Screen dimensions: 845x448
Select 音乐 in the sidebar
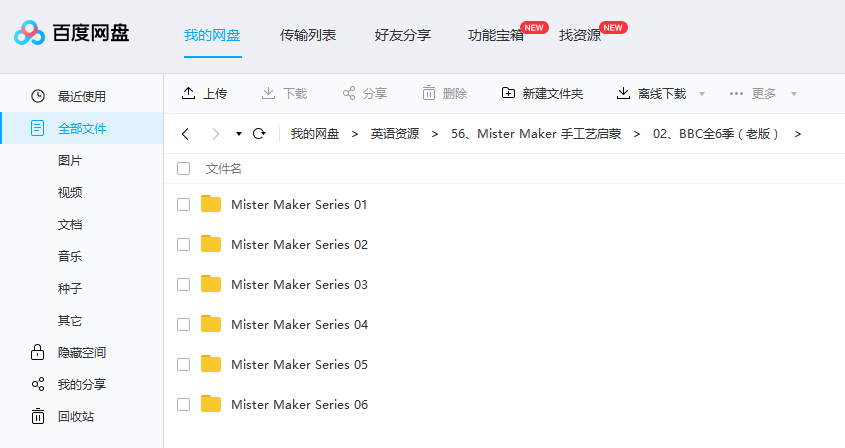tap(70, 256)
